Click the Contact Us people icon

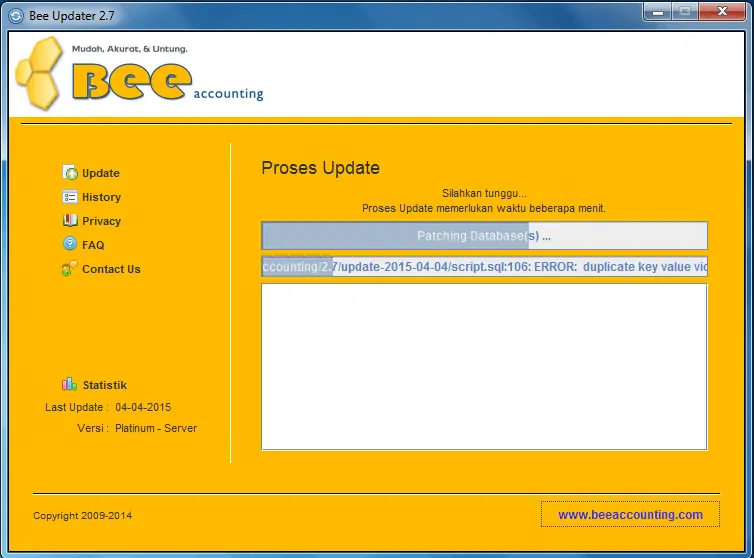click(x=70, y=268)
